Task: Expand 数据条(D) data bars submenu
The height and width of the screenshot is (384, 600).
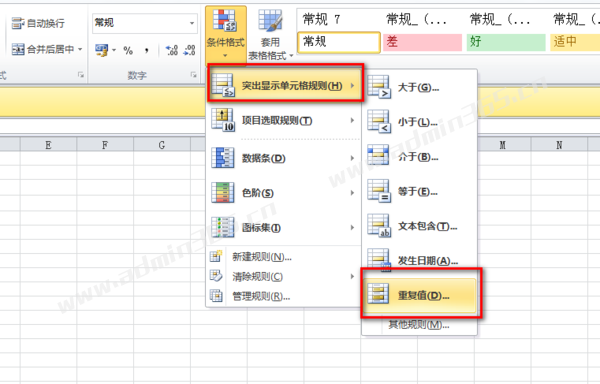Action: (x=283, y=158)
